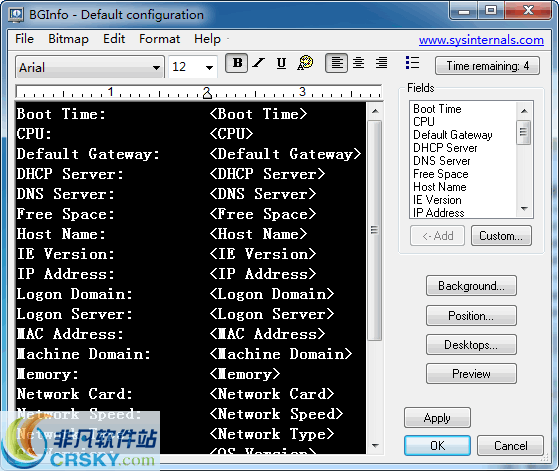The height and width of the screenshot is (471, 559).
Task: Click the Fields list scrollbar thumb
Action: tap(524, 132)
